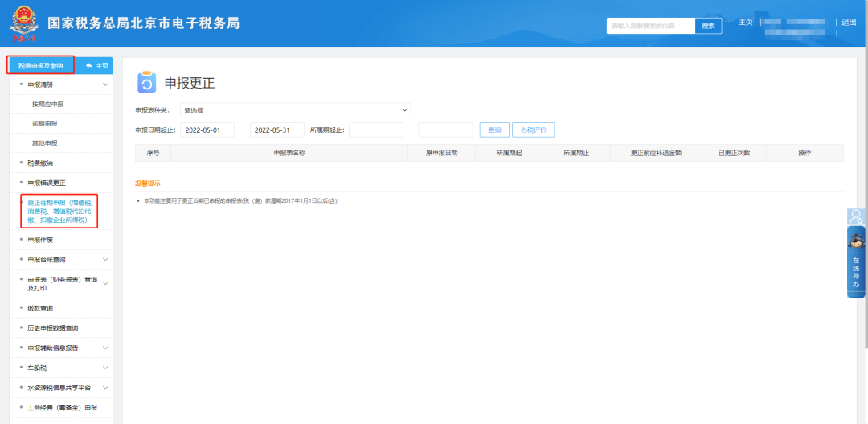Expand the 车船税 chevron
The image size is (868, 424).
(105, 368)
